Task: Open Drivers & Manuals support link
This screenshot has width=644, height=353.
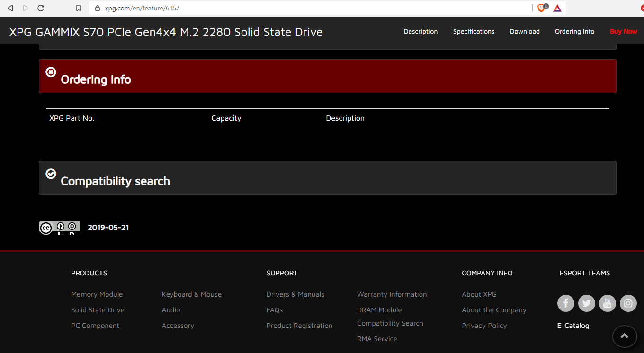Action: tap(295, 294)
